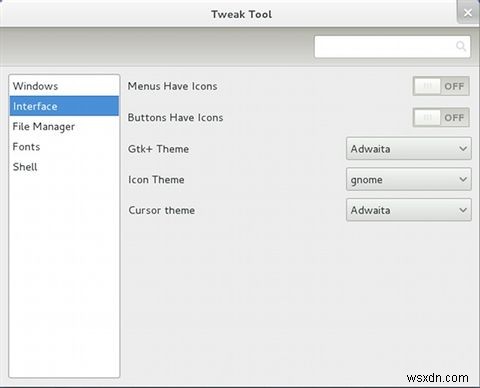Viewport: 480px width, 388px height.
Task: Open the File Manager category
Action: [x=64, y=126]
